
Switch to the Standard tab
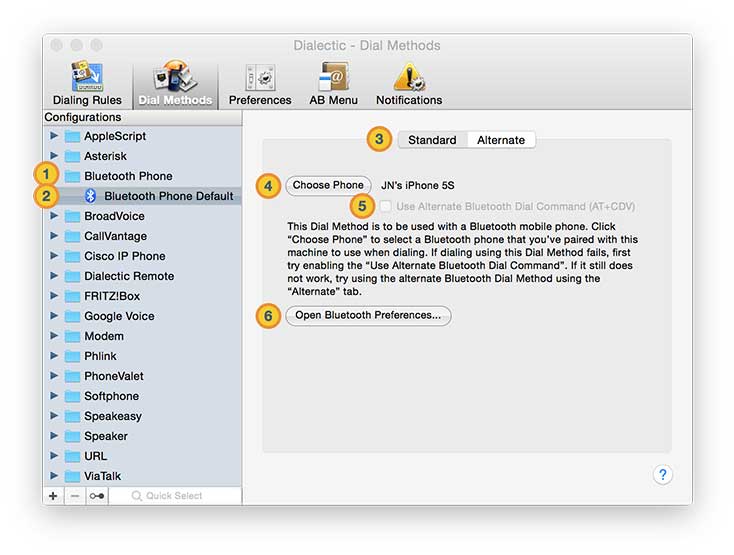(x=432, y=140)
